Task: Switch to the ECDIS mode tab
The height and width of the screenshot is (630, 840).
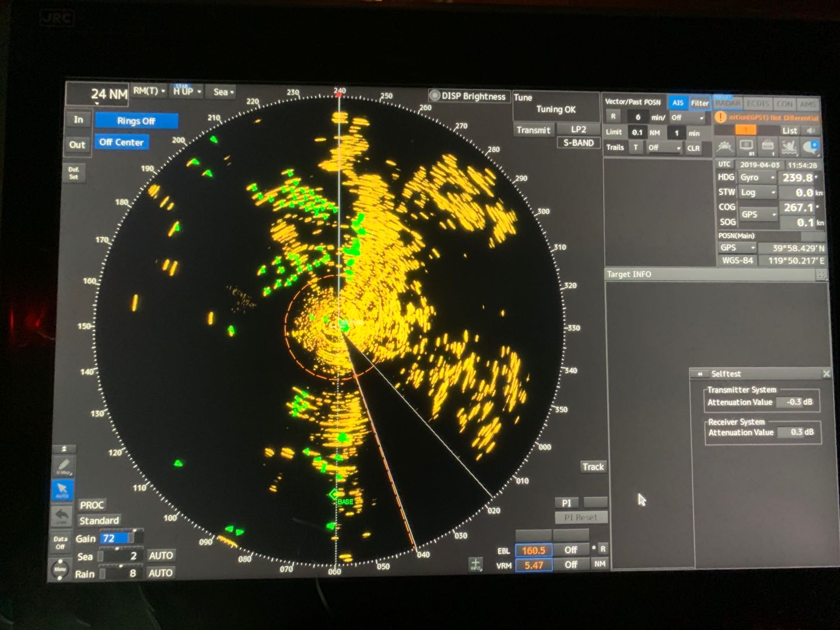Action: pyautogui.click(x=758, y=104)
